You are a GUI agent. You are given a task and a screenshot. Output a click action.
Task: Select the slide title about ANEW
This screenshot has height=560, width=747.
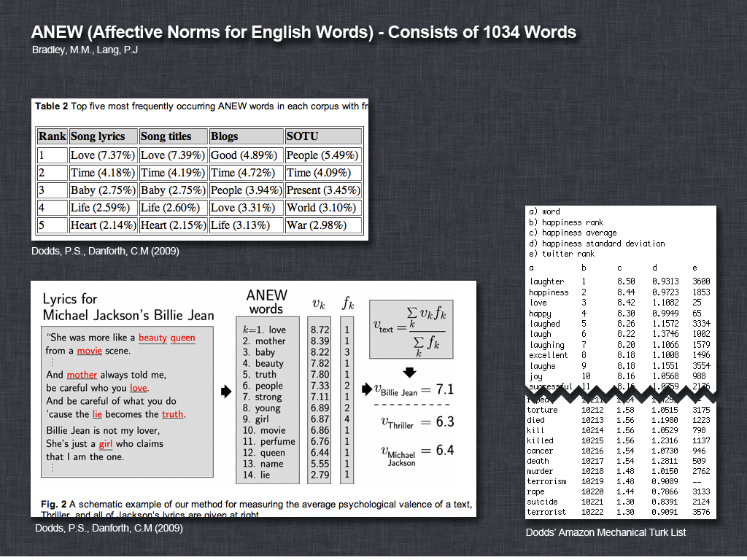coord(303,33)
